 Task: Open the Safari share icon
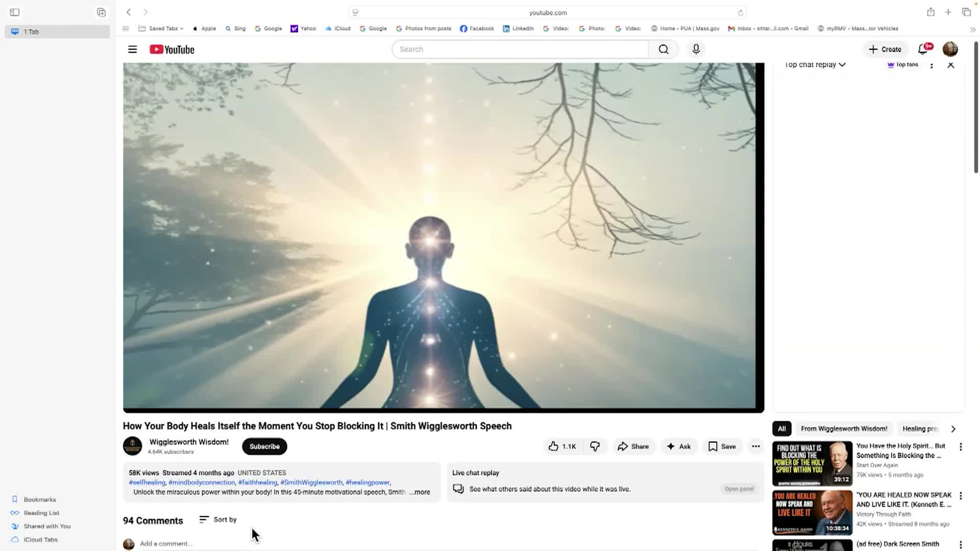point(930,12)
